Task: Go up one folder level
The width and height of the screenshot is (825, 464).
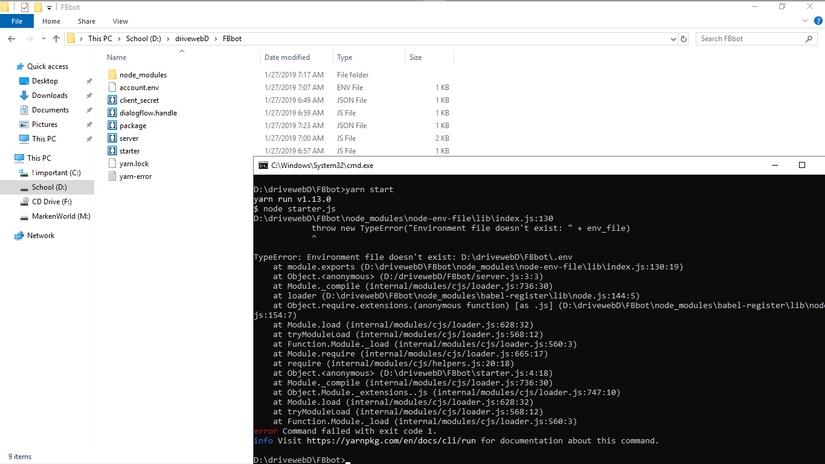Action: point(56,39)
